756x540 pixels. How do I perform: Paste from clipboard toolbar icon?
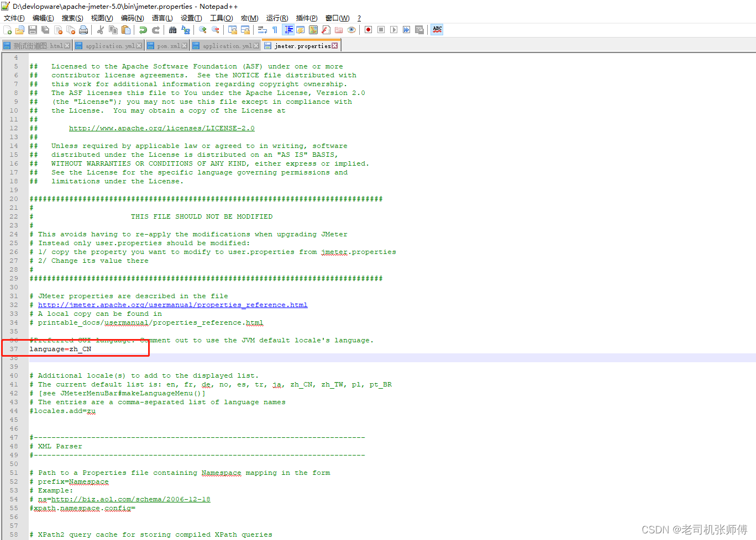coord(126,30)
